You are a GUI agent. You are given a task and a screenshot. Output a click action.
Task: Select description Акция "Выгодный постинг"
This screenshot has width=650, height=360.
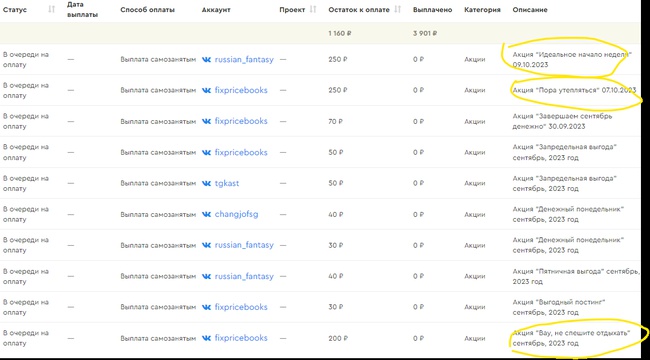(x=559, y=307)
